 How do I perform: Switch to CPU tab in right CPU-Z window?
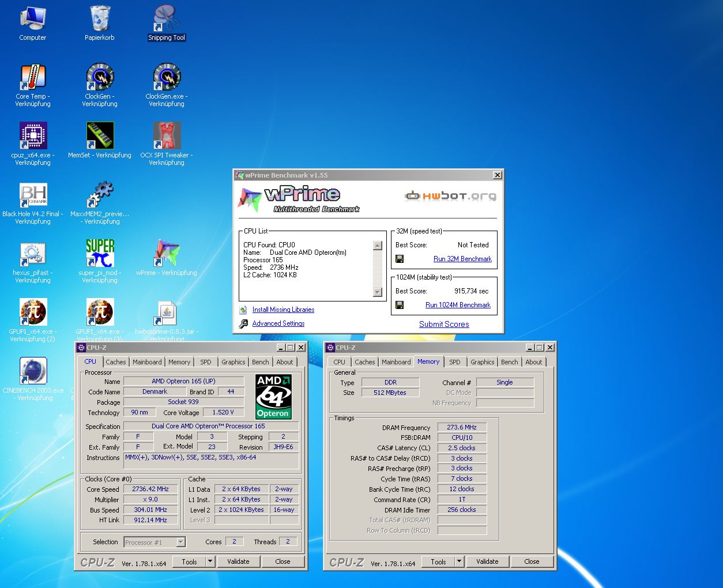tap(340, 362)
